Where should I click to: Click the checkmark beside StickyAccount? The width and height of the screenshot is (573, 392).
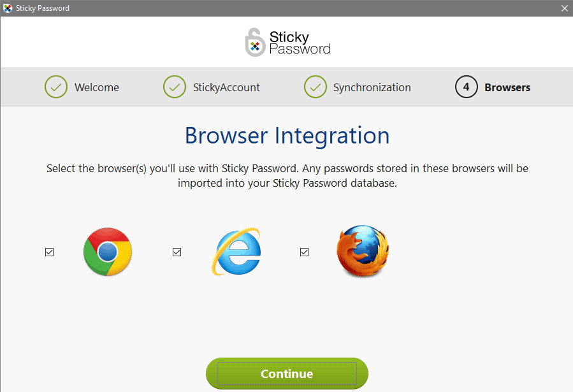(175, 87)
